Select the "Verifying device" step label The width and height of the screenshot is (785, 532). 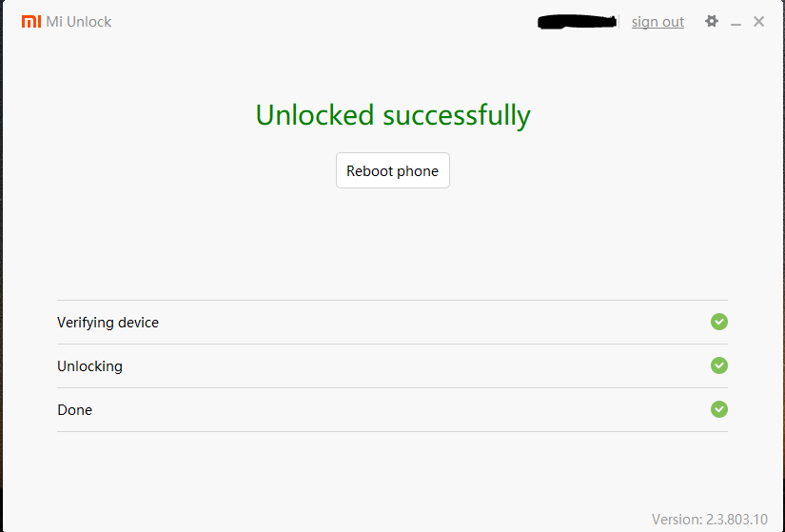(x=108, y=323)
